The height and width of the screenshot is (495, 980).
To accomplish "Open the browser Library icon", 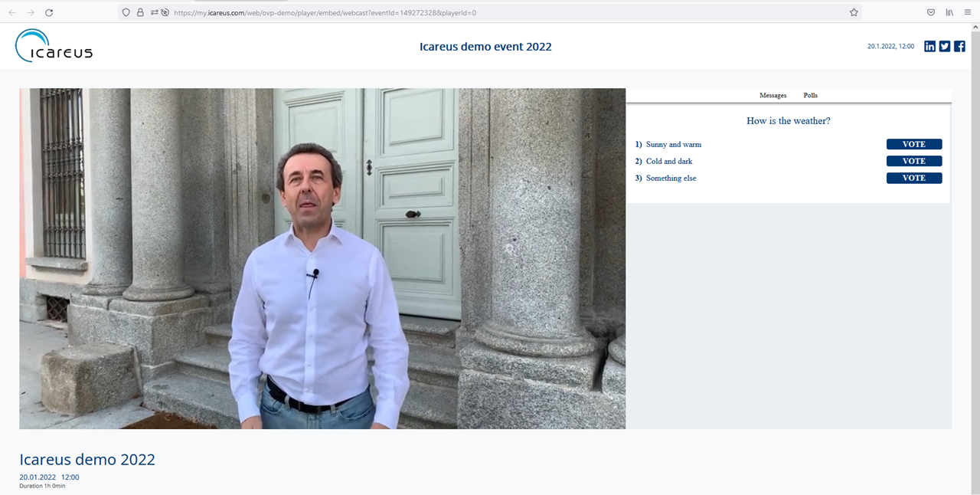I will click(x=949, y=13).
